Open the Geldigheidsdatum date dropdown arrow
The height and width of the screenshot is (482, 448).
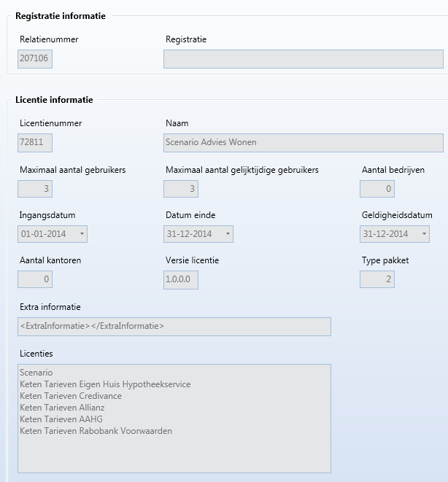[424, 234]
